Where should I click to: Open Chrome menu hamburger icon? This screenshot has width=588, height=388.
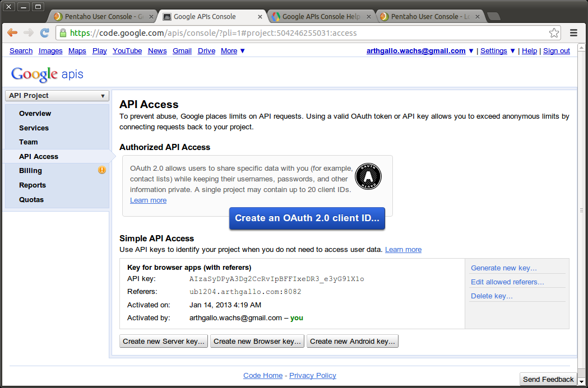pyautogui.click(x=573, y=33)
